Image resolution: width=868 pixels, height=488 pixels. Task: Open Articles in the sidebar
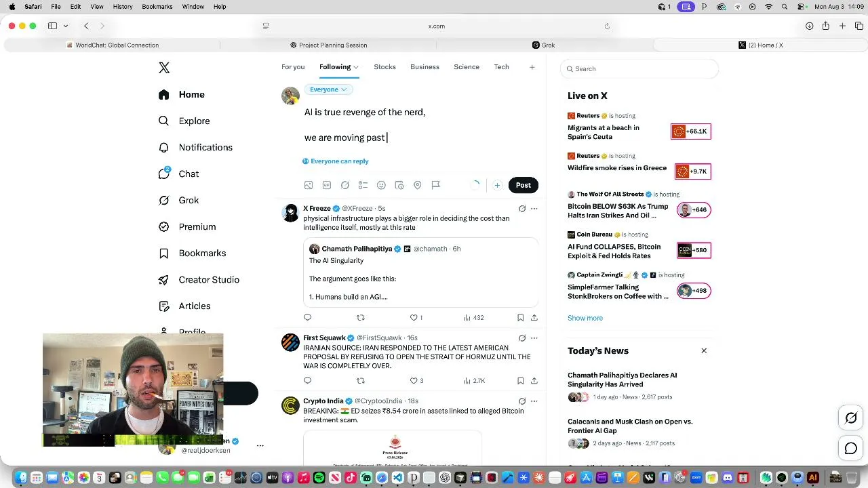184,306
